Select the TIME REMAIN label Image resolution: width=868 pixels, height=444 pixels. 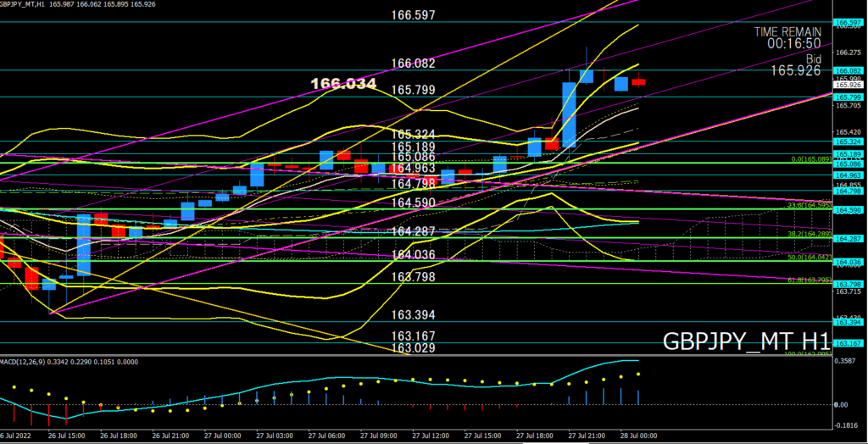click(x=787, y=32)
